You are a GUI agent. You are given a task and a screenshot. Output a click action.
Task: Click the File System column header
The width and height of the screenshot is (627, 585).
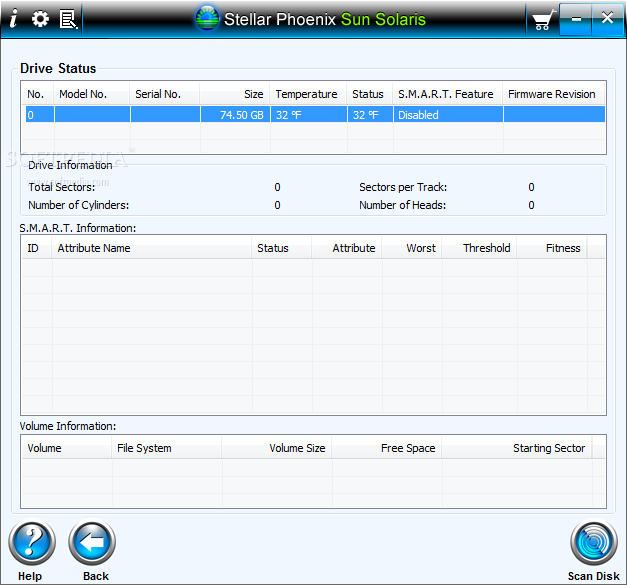(166, 448)
